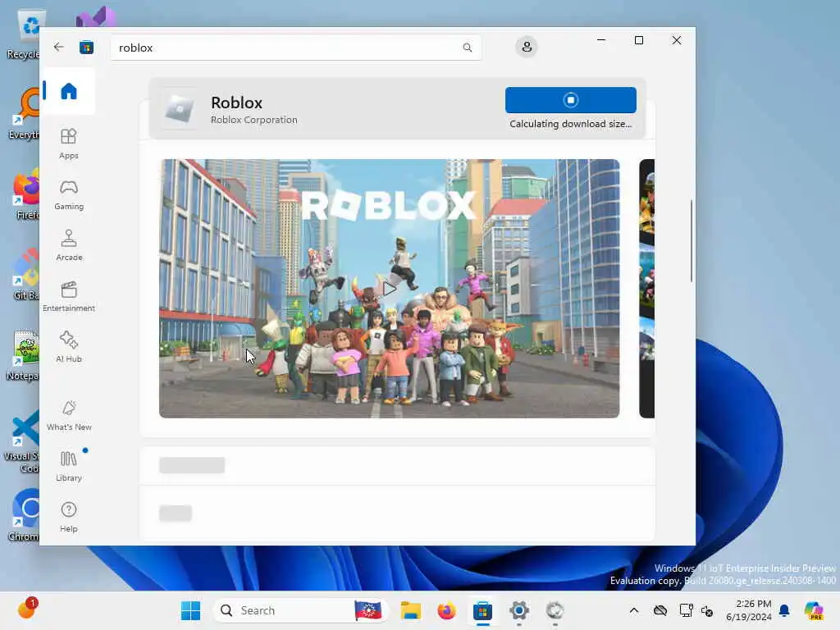Click the Store page vertical scrollbar
Image resolution: width=840 pixels, height=630 pixels.
691,241
